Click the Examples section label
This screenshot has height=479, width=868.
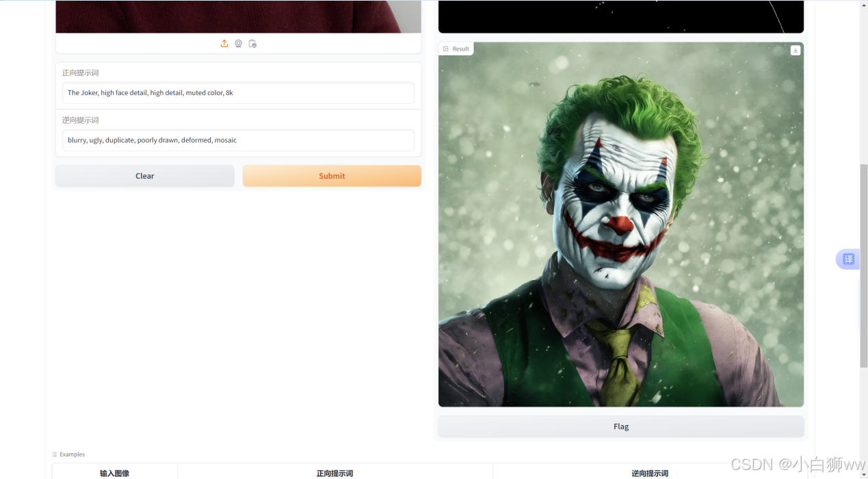(72, 454)
